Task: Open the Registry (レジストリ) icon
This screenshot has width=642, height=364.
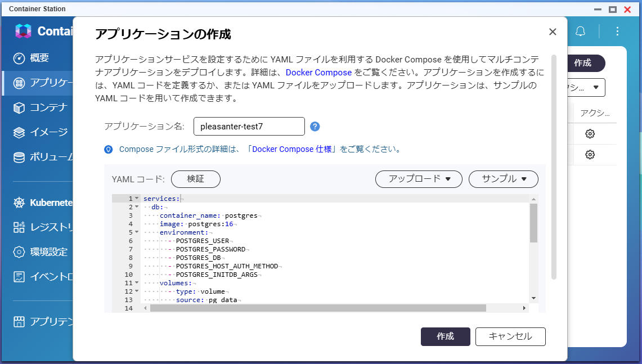Action: (19, 227)
